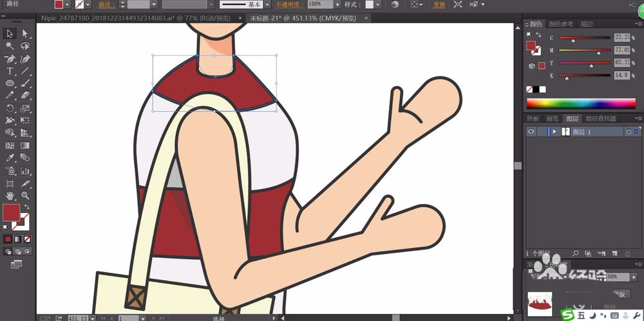Select the Magic Wand tool
644x321 pixels.
pyautogui.click(x=10, y=46)
